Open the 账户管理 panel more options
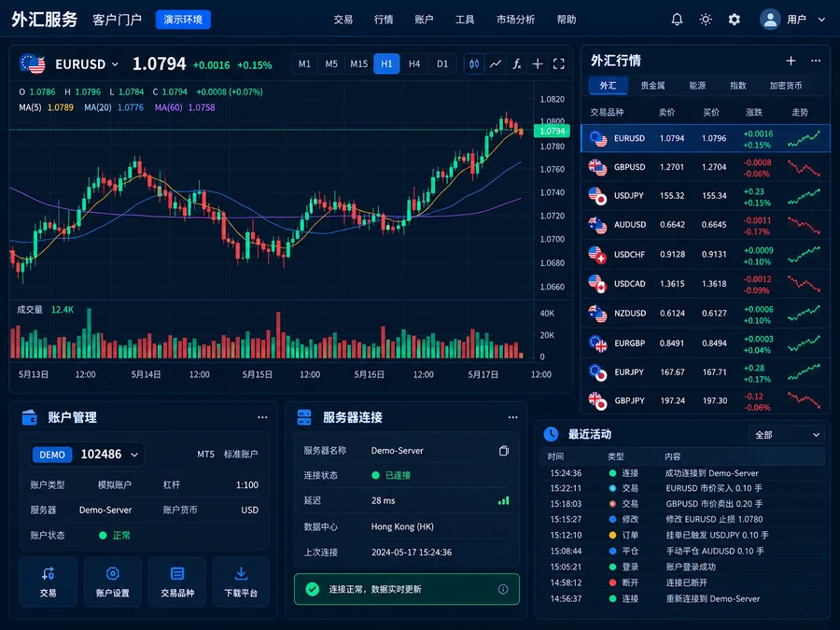The width and height of the screenshot is (840, 630). pyautogui.click(x=262, y=417)
